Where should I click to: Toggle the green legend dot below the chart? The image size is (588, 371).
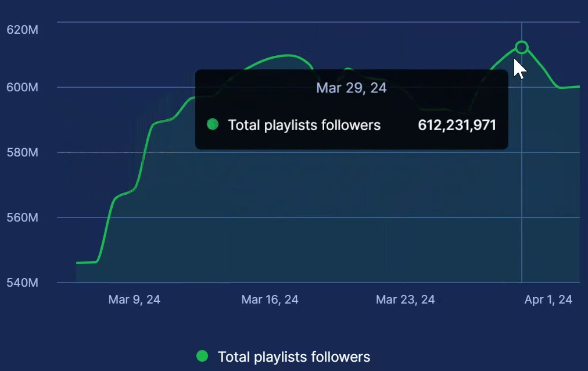pos(202,356)
